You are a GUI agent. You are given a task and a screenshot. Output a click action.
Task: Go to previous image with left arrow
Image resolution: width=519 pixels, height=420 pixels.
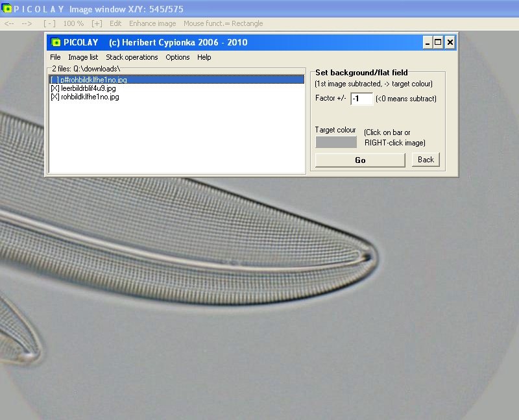pos(9,24)
